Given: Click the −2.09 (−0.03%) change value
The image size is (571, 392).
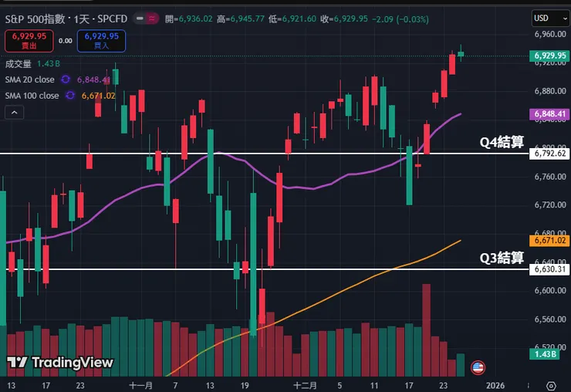Looking at the screenshot, I should coord(400,19).
